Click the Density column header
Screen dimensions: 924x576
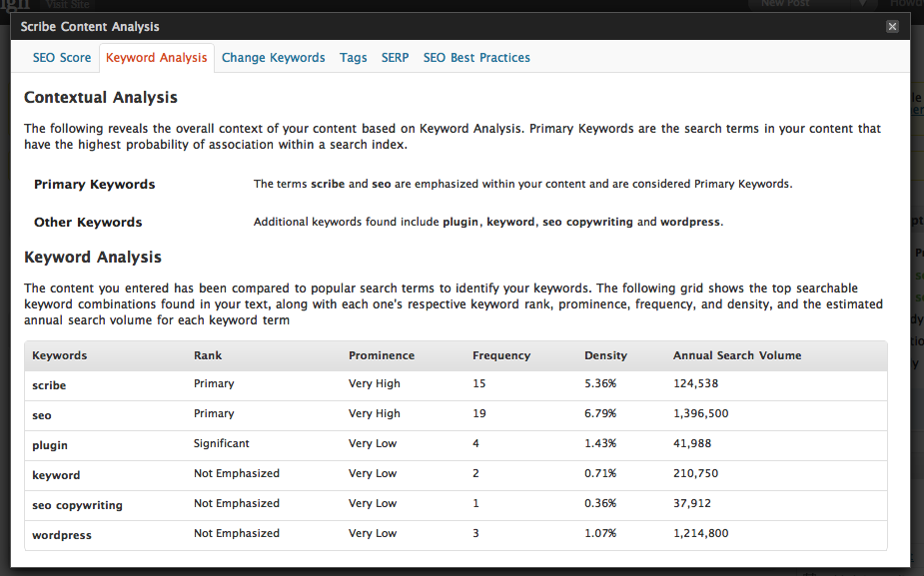[x=605, y=355]
